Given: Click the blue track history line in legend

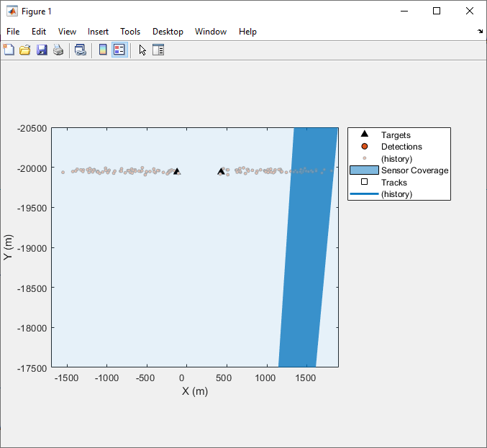Looking at the screenshot, I should point(364,194).
